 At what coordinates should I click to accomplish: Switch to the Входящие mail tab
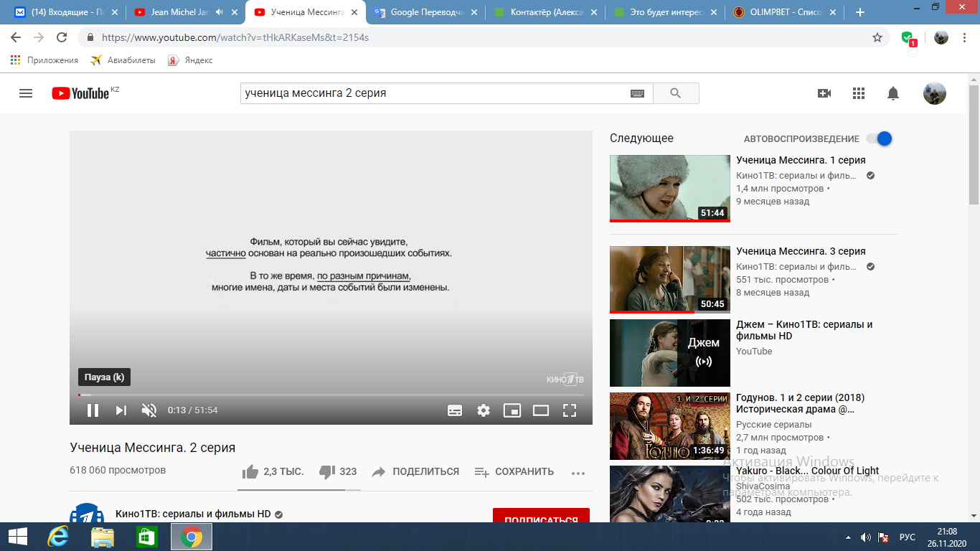tap(67, 12)
